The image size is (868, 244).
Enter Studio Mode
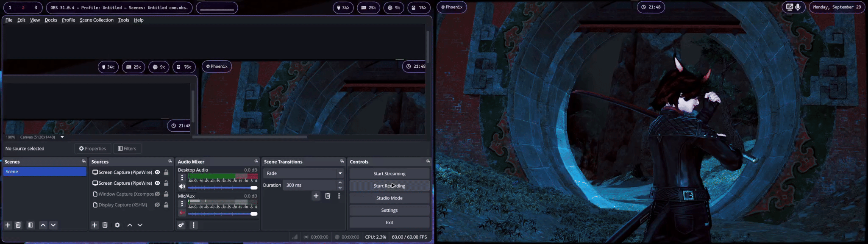point(389,198)
